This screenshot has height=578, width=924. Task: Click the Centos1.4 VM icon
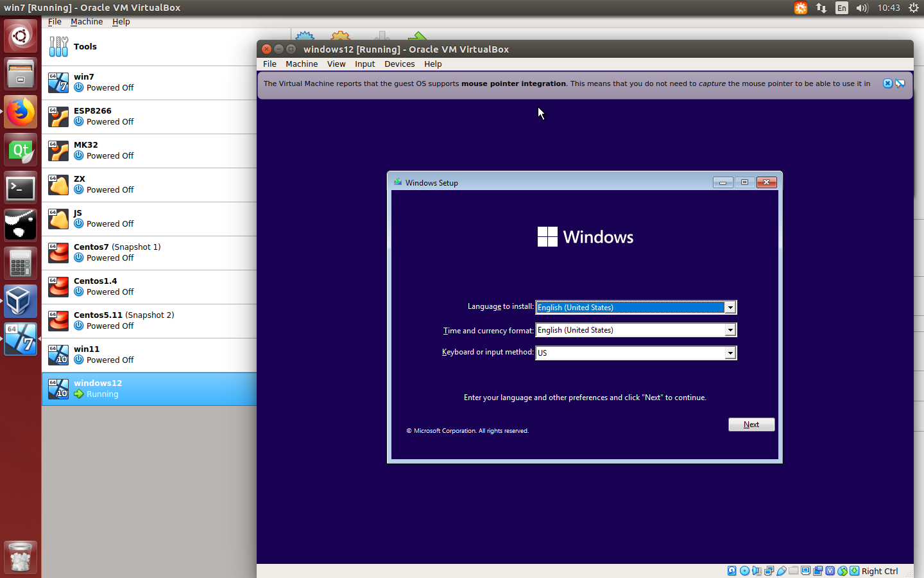(58, 286)
